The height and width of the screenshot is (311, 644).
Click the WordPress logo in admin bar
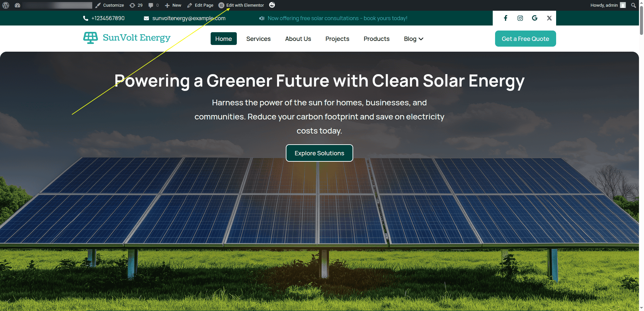pos(6,5)
